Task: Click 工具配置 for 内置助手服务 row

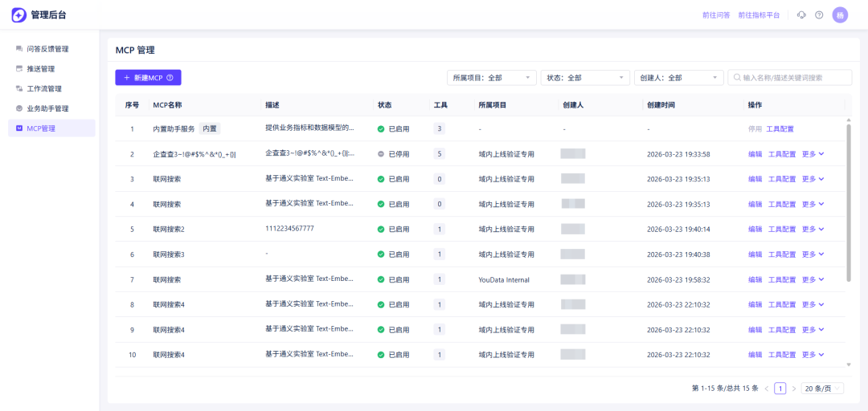Action: pyautogui.click(x=780, y=129)
